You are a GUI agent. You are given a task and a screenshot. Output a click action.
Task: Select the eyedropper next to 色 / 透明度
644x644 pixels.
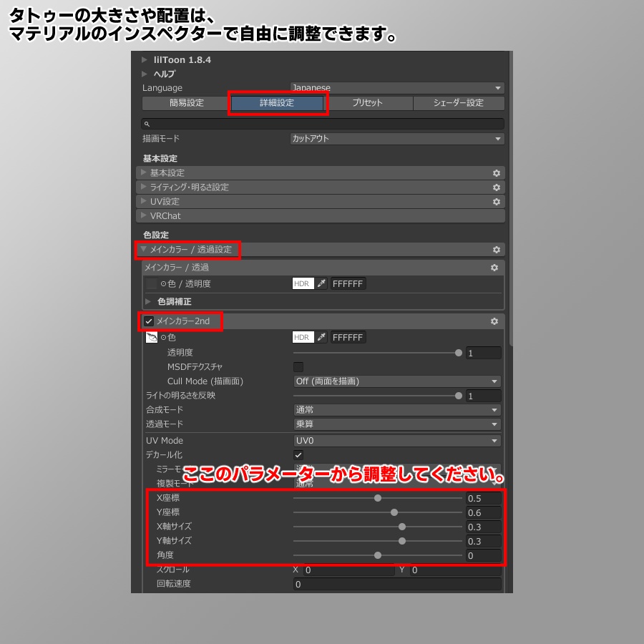coord(321,283)
